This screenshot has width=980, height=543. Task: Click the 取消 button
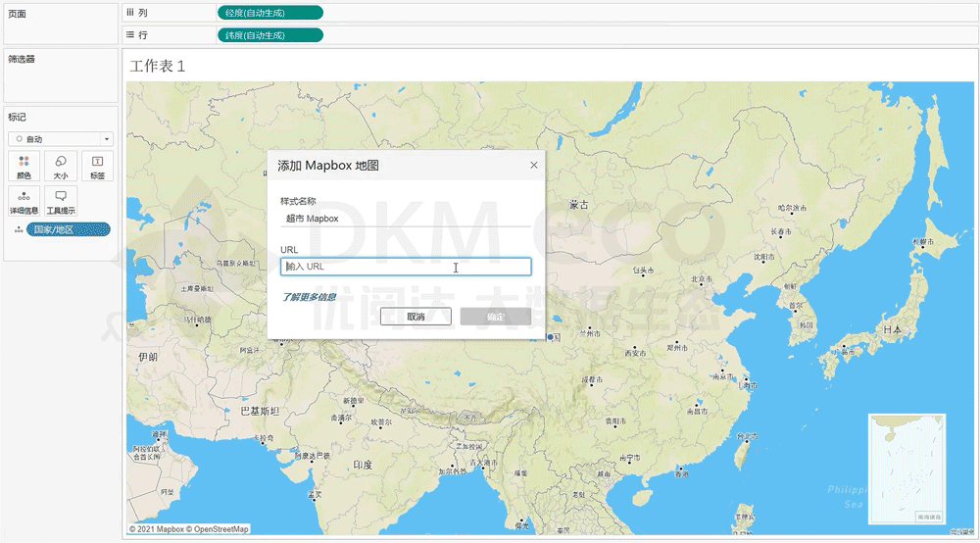(416, 317)
